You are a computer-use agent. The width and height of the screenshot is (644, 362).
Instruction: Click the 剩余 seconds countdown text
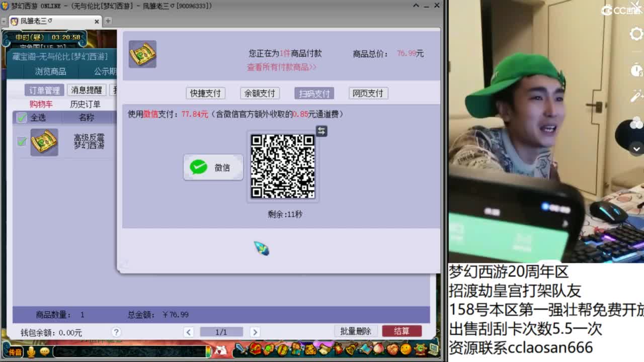coord(285,214)
